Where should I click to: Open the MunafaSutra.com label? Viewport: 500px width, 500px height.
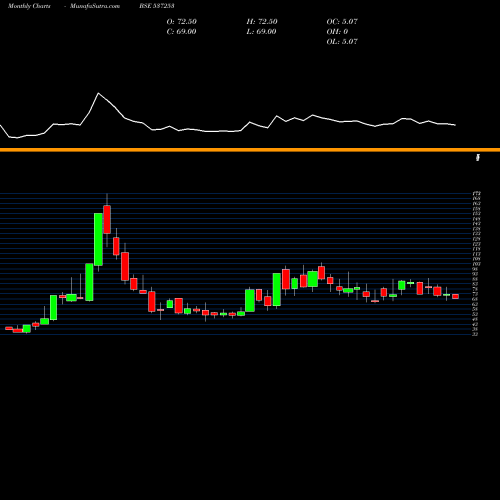95,6
